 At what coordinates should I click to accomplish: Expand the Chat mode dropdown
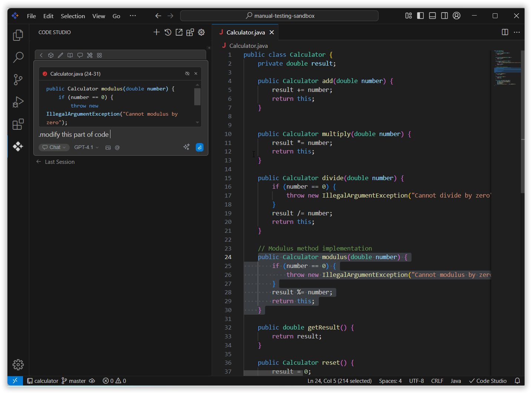click(x=54, y=148)
